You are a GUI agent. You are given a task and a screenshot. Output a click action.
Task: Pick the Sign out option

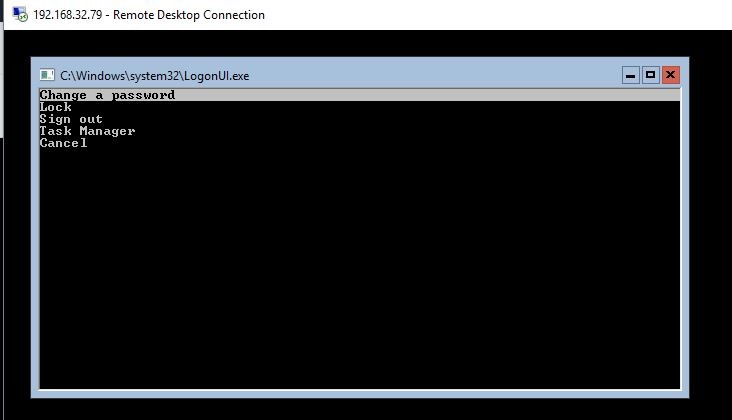tap(71, 119)
